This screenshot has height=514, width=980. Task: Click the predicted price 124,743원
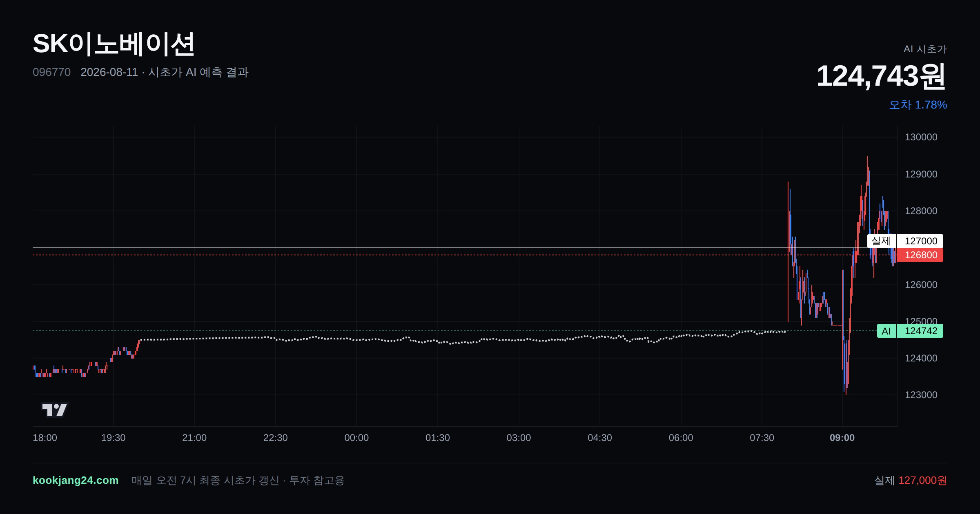point(881,76)
